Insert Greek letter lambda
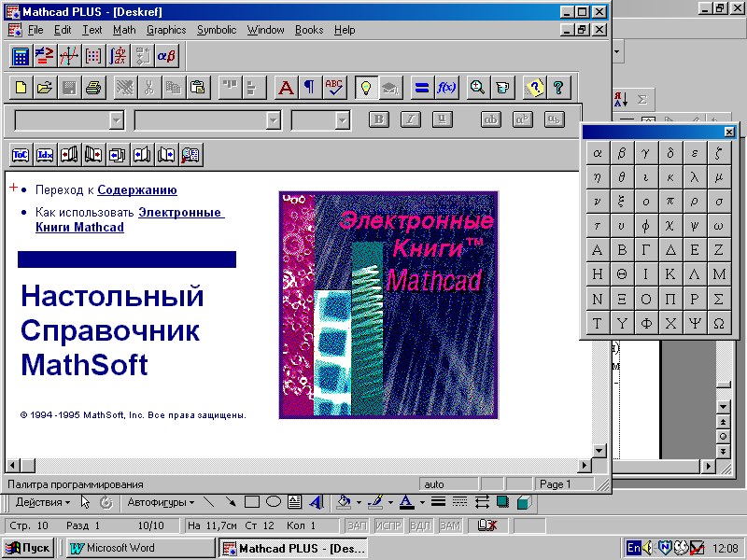Viewport: 747px width, 560px height. coord(695,177)
